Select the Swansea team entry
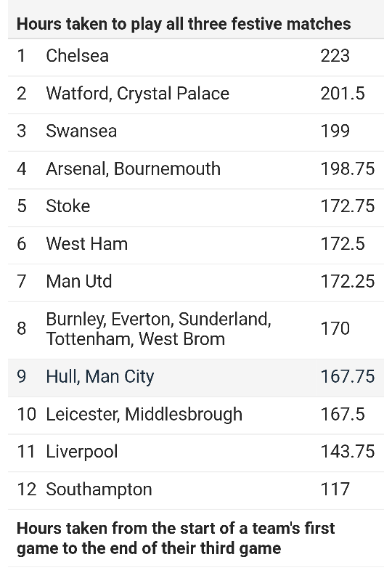The width and height of the screenshot is (392, 573). click(x=81, y=131)
